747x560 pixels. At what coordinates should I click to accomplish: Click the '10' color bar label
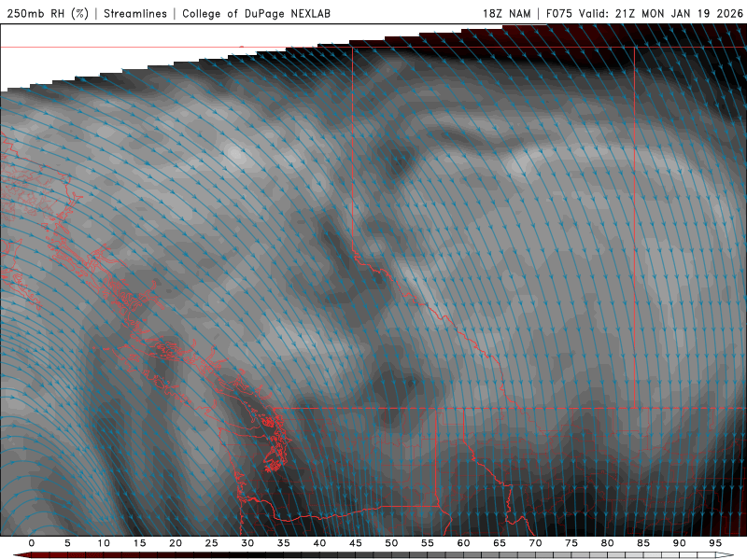104,543
